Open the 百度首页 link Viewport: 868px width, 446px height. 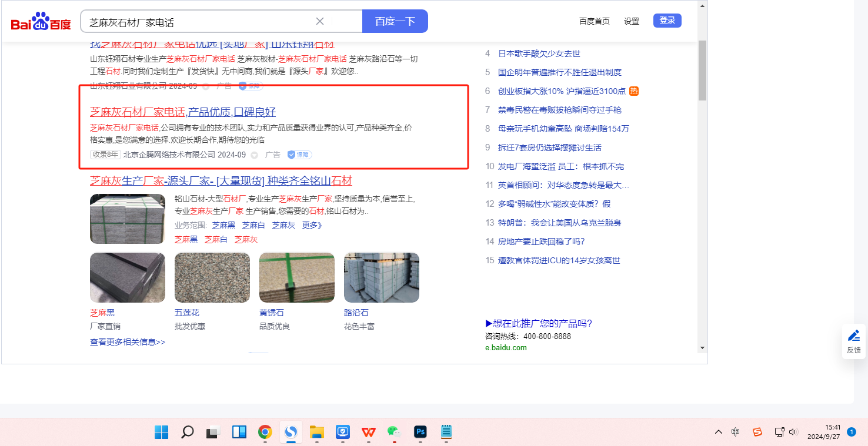coord(595,21)
